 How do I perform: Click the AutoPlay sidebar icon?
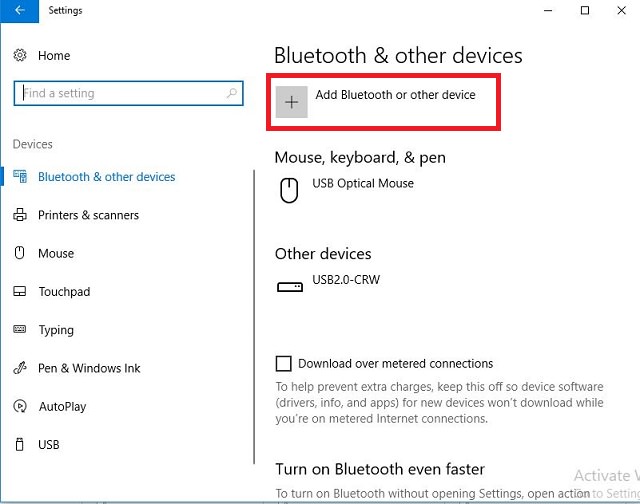(19, 407)
